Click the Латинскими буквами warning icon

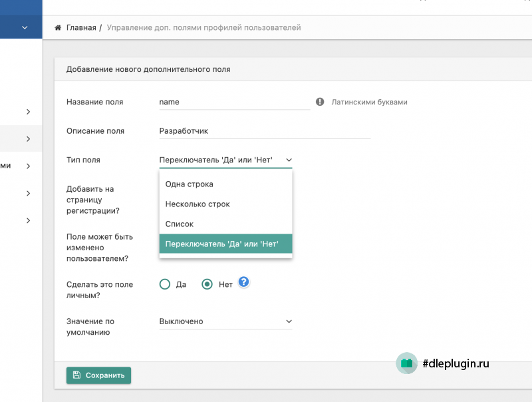320,102
